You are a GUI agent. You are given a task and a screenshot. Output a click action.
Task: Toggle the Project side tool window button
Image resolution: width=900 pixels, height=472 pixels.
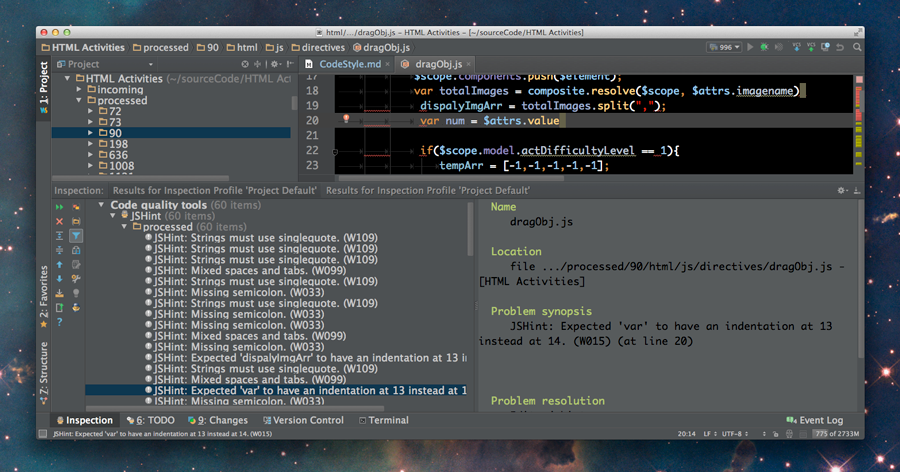pos(44,87)
